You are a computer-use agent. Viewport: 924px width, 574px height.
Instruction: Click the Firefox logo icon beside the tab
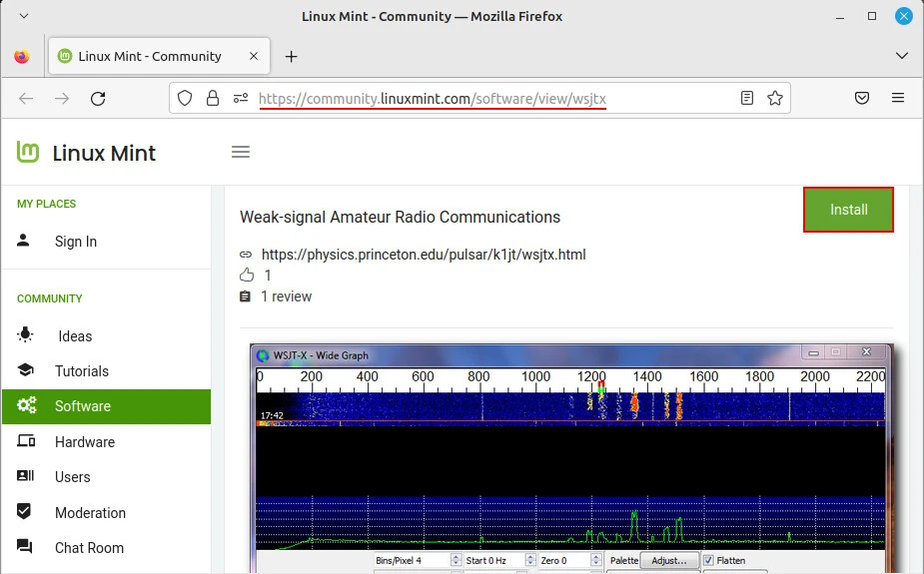tap(22, 57)
